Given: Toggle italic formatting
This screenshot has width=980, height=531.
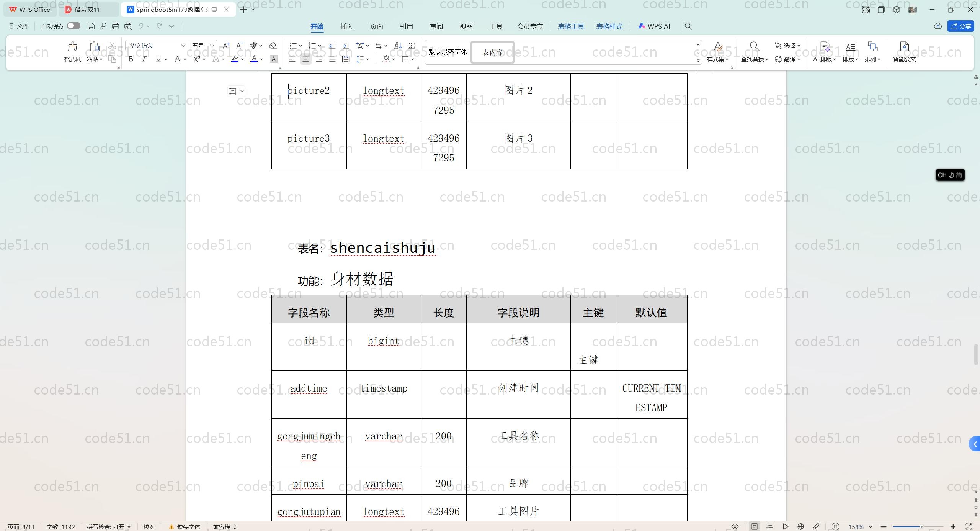Looking at the screenshot, I should [x=144, y=59].
